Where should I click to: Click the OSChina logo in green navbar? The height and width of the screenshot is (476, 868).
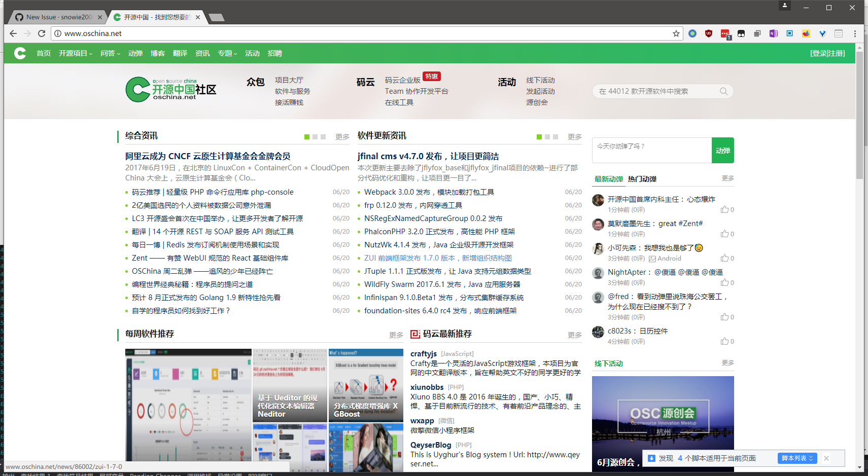(20, 53)
